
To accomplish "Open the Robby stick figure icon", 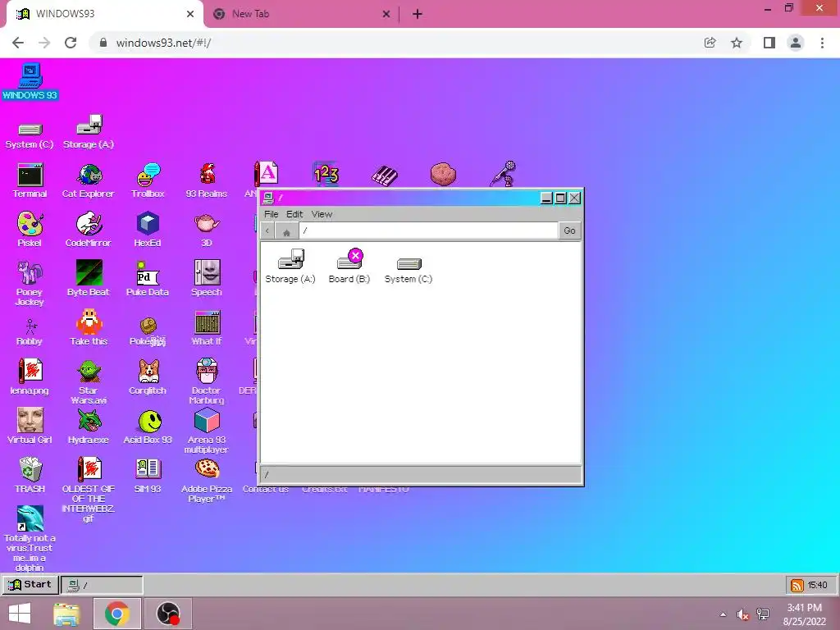I will pyautogui.click(x=30, y=332).
